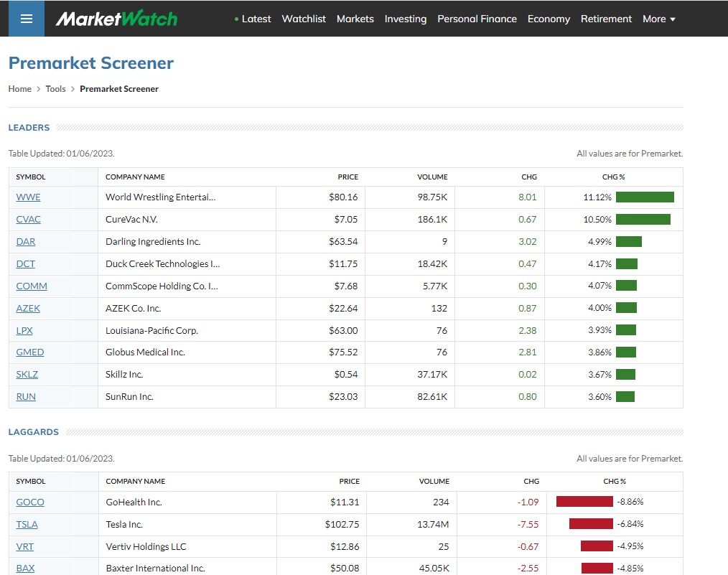This screenshot has height=575, width=728.
Task: Click the $102.75 Tesla price
Action: coord(342,525)
